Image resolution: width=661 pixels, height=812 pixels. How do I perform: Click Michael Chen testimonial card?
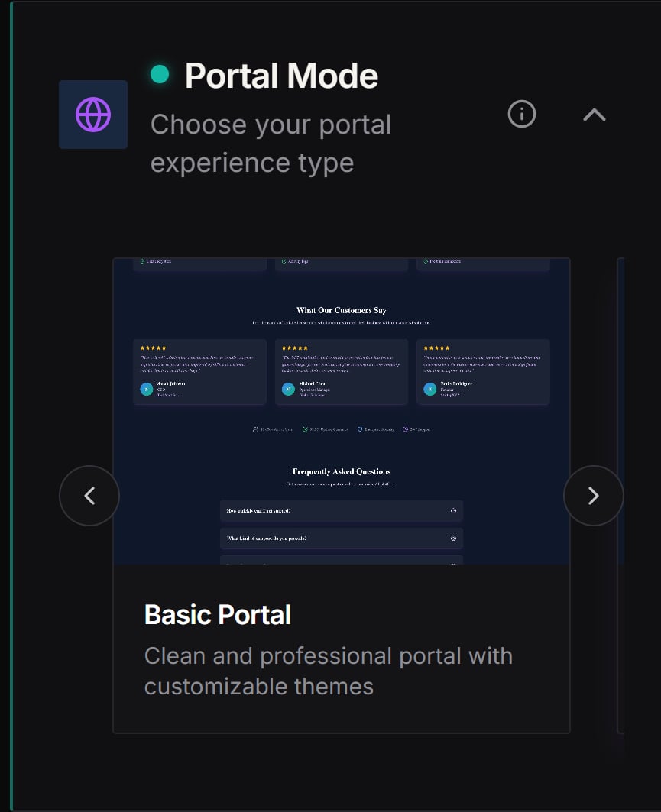click(x=342, y=372)
